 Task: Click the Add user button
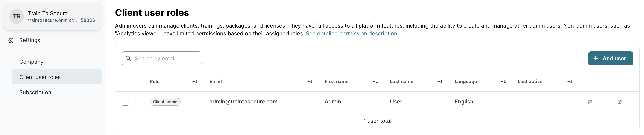tap(610, 58)
